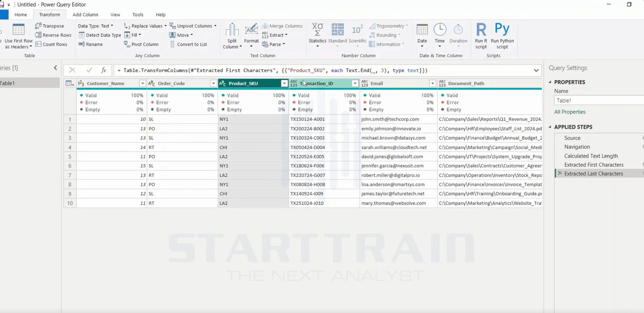Click the fx formula button
Image resolution: width=644 pixels, height=313 pixels.
point(104,70)
